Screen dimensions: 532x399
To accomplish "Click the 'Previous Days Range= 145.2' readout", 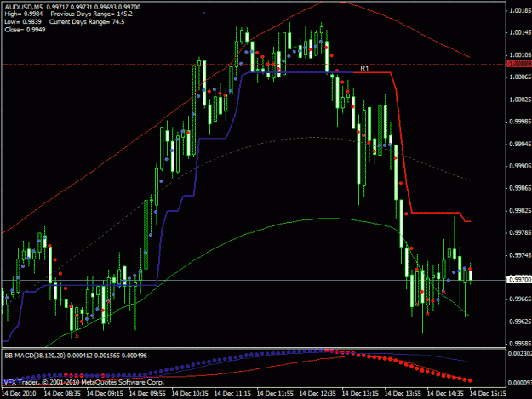I will click(92, 14).
